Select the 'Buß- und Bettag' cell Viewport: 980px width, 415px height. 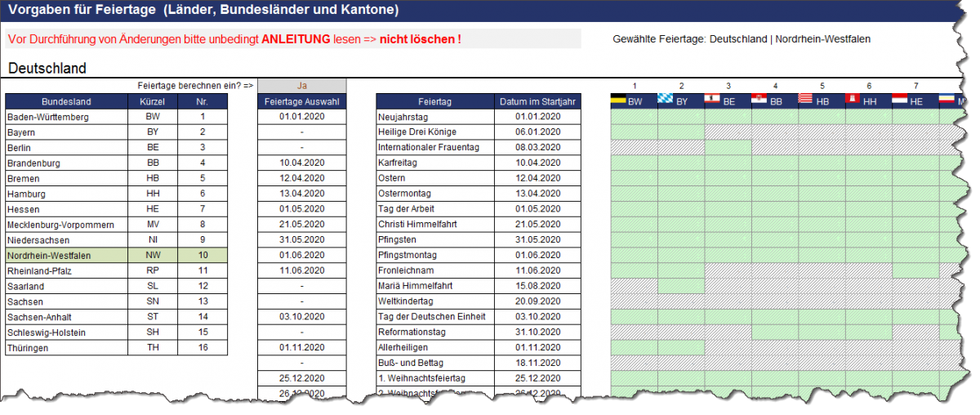pyautogui.click(x=434, y=364)
